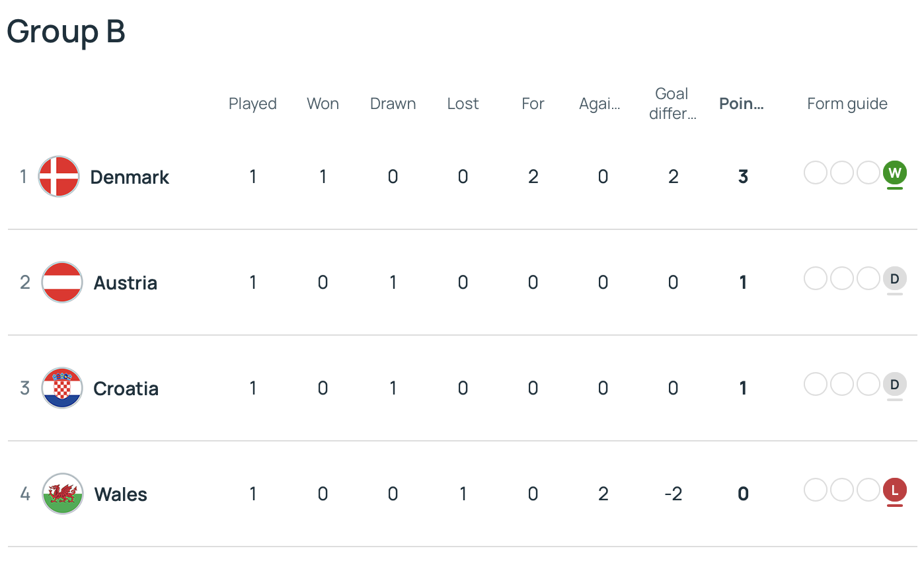Viewport: 924px width, 571px height.
Task: Click the Drawn column header
Action: click(393, 104)
